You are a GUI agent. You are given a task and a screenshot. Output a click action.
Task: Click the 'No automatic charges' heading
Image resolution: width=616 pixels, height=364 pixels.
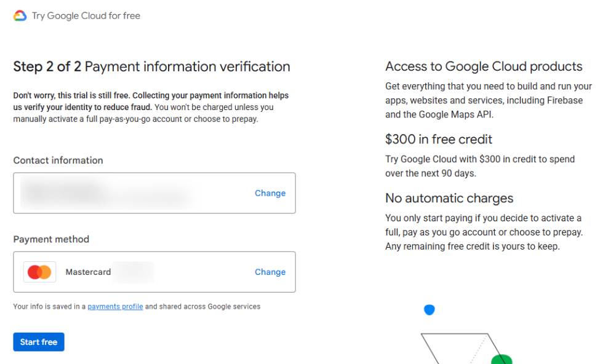pyautogui.click(x=449, y=199)
